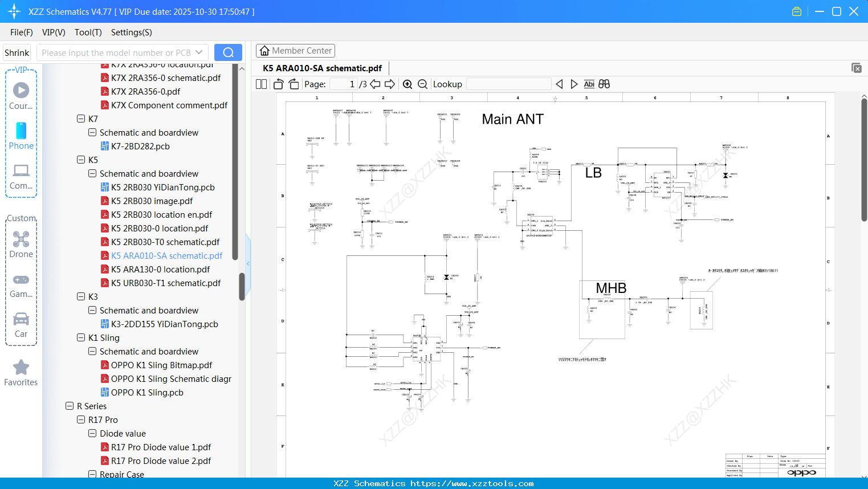Collapse the K1 Sling folder
This screenshot has height=489, width=868.
point(81,338)
